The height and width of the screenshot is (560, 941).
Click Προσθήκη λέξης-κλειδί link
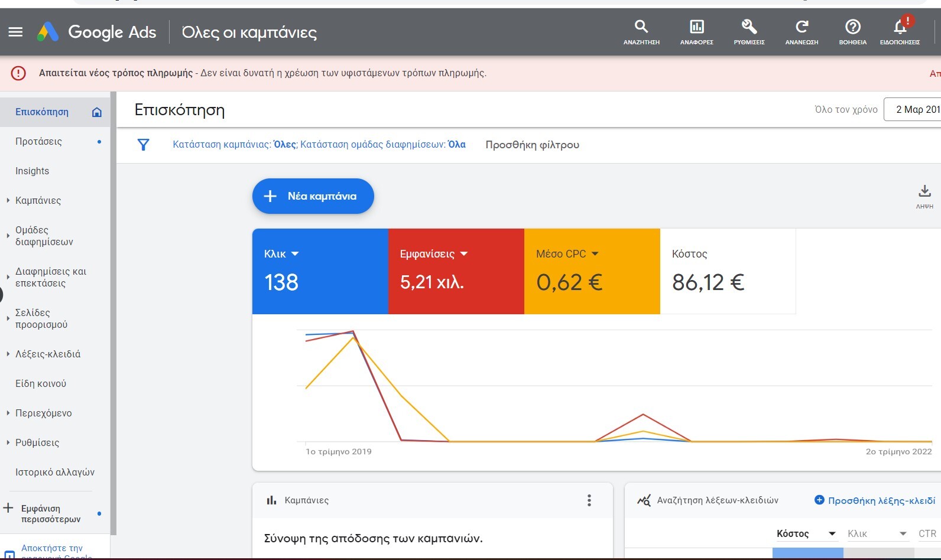[x=875, y=500]
